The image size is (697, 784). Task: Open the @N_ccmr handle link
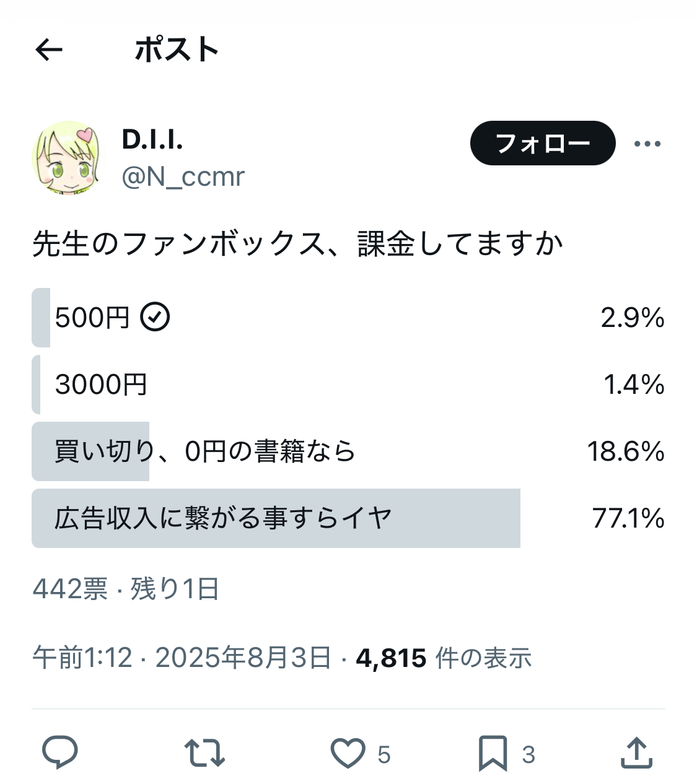183,177
